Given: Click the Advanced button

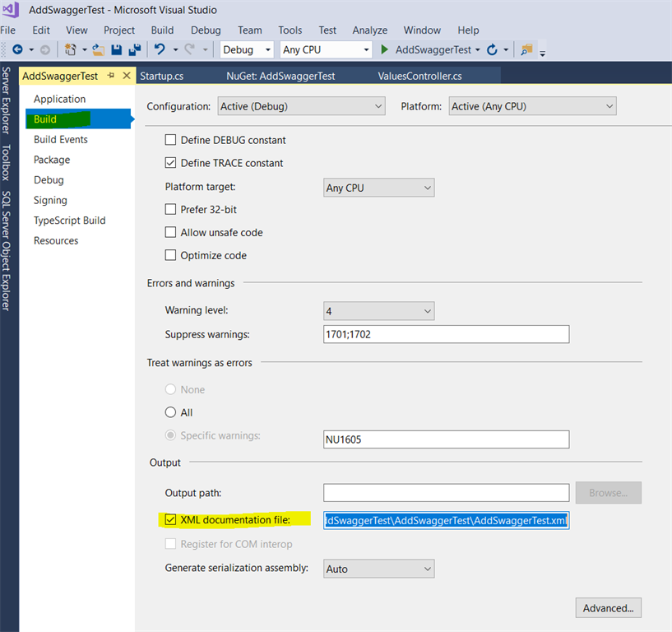Looking at the screenshot, I should point(608,607).
